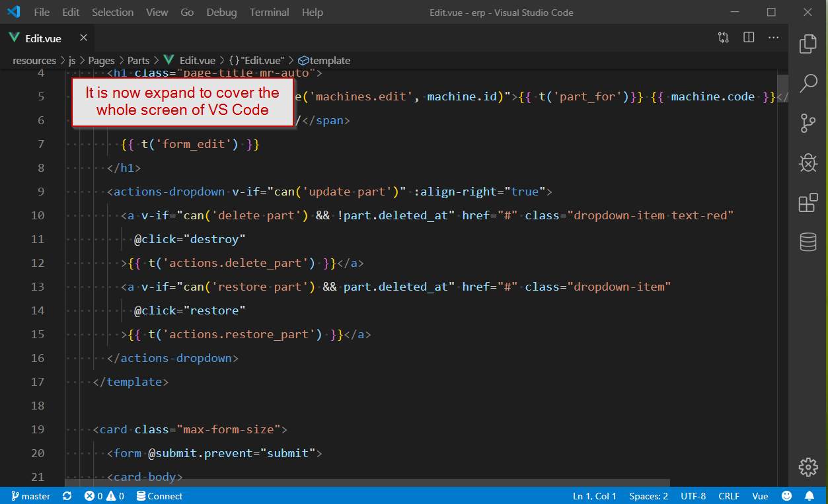Open the Terminal menu
Screen dimensions: 828x504
pos(270,12)
